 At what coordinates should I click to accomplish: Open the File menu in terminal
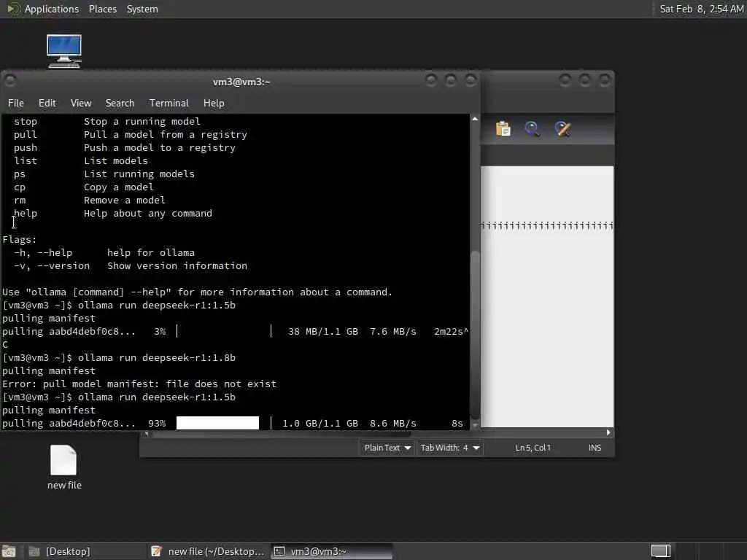point(16,103)
